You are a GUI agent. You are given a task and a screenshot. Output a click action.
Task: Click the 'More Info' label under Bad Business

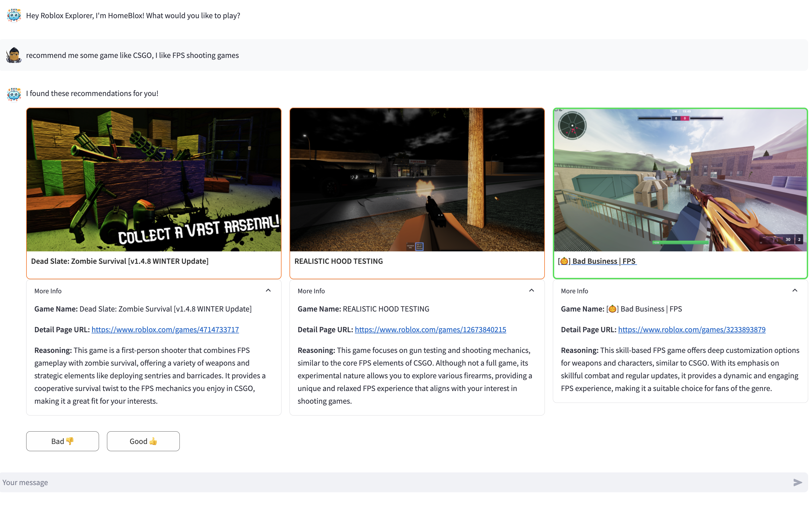[x=574, y=291]
